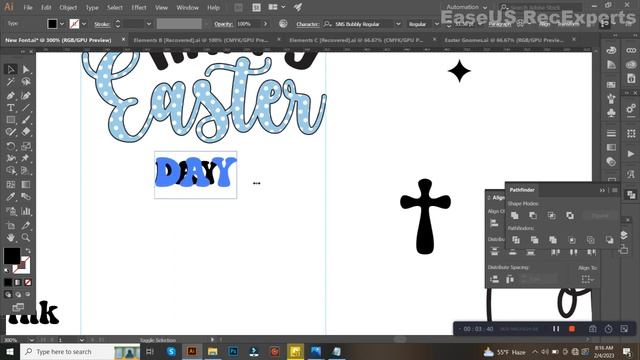Select the Mesh tool
640x360 pixels.
coord(11,184)
